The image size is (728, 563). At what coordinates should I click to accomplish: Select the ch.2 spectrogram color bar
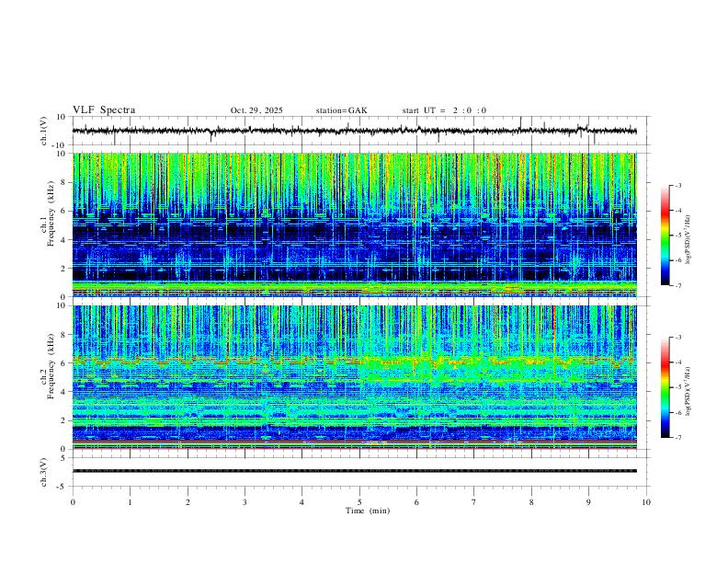point(665,387)
